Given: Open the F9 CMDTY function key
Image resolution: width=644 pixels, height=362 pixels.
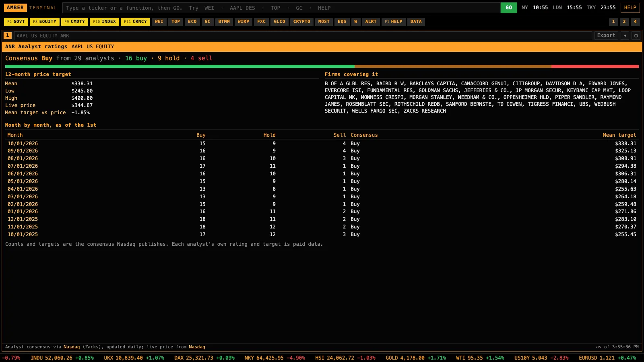Looking at the screenshot, I should click(x=74, y=22).
